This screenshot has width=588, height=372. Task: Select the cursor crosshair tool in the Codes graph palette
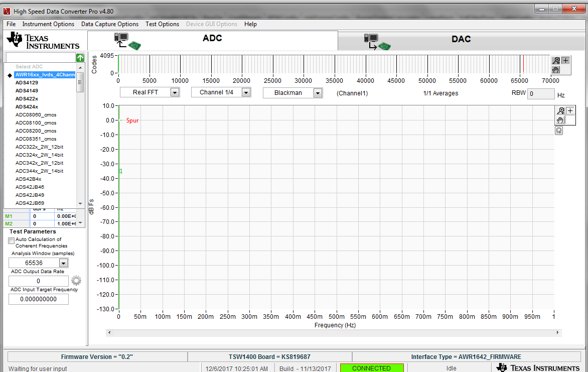pyautogui.click(x=565, y=60)
